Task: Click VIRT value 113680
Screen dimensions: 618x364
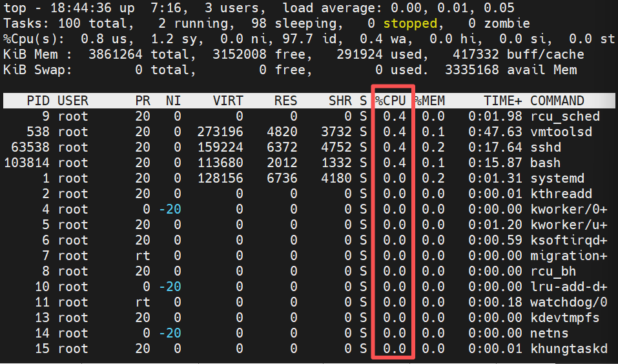Action: 220,163
